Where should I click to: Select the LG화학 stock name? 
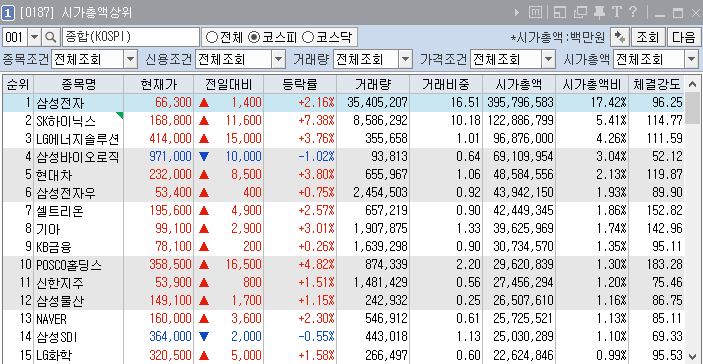click(x=54, y=355)
